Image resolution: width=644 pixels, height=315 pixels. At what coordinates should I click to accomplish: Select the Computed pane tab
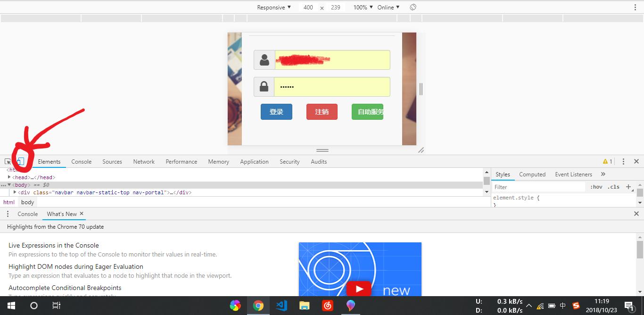coord(532,174)
